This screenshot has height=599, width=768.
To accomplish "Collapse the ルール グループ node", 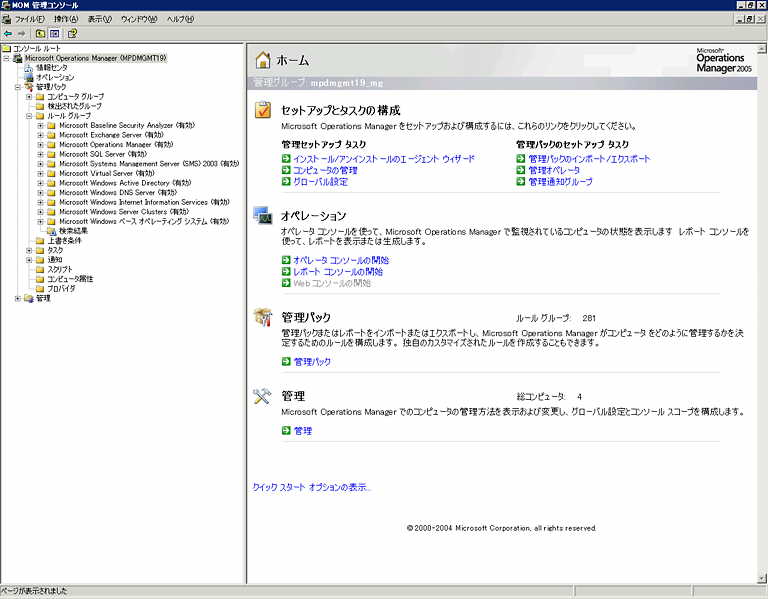I will (29, 116).
